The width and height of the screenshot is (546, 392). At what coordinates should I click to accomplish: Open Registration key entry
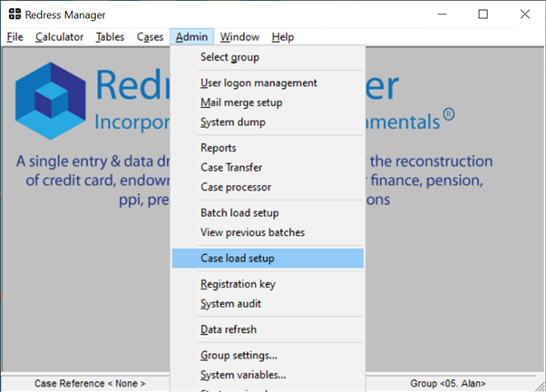(268, 284)
